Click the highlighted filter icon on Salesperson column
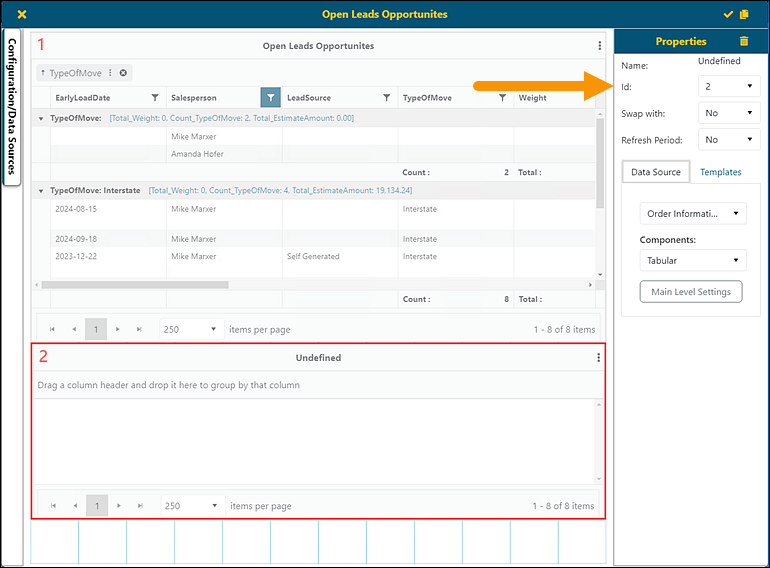 270,98
